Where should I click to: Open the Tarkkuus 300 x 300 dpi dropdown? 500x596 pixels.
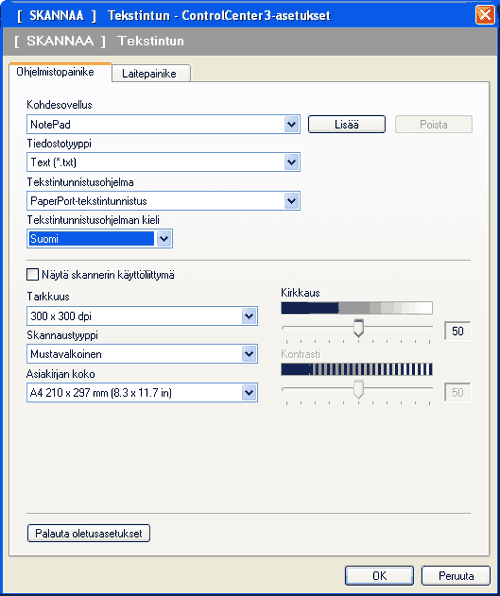coord(142,316)
